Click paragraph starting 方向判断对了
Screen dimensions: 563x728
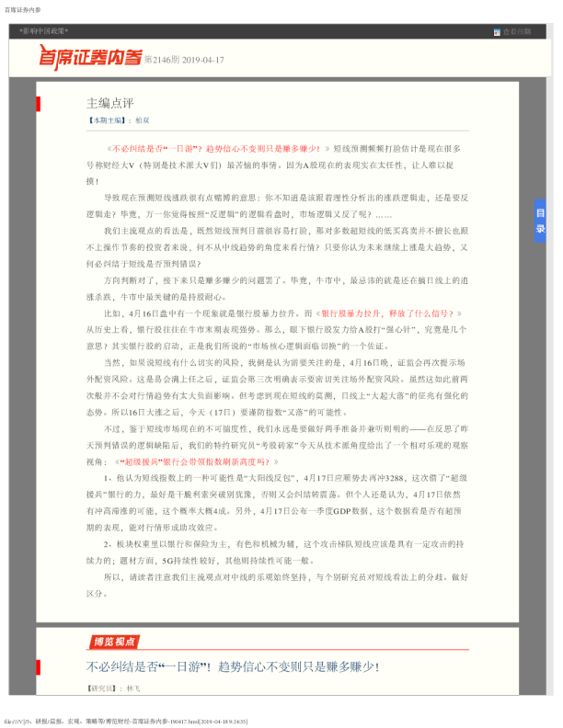[277, 289]
